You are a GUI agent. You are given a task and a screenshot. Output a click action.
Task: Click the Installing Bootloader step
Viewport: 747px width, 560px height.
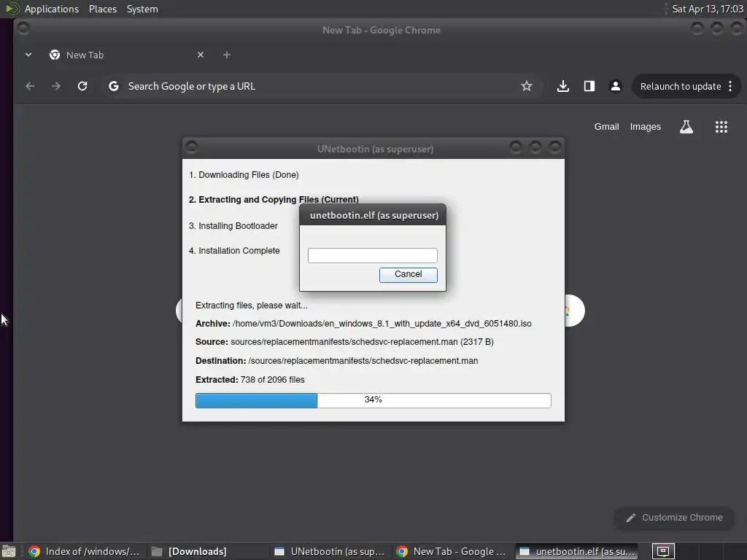click(x=233, y=226)
